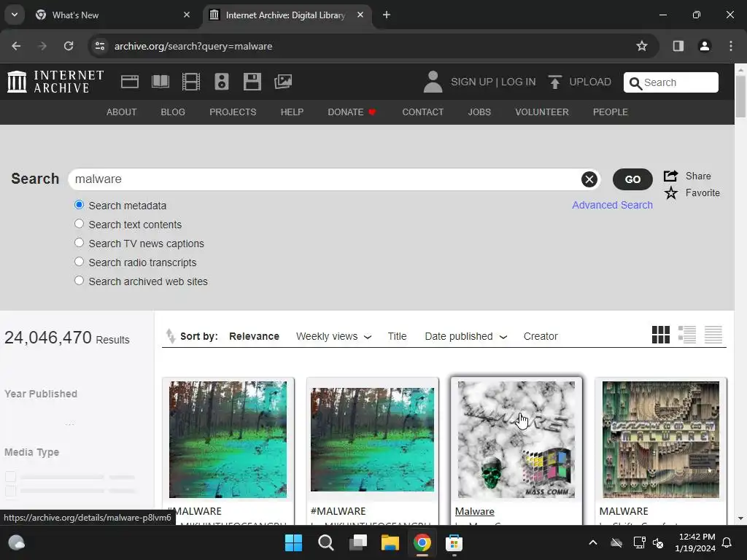The height and width of the screenshot is (560, 747).
Task: Open the BLOG menu item
Action: point(173,112)
